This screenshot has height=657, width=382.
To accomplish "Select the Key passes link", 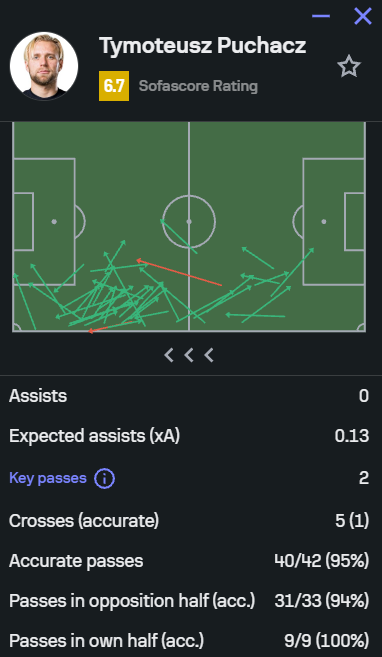I will (48, 478).
